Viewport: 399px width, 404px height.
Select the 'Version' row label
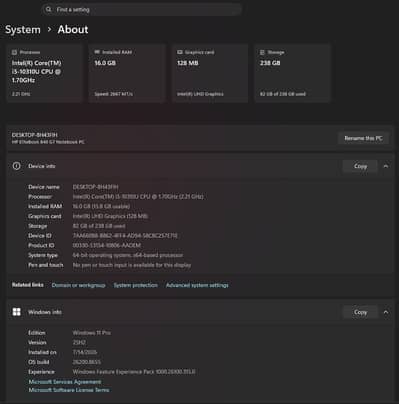[37, 342]
